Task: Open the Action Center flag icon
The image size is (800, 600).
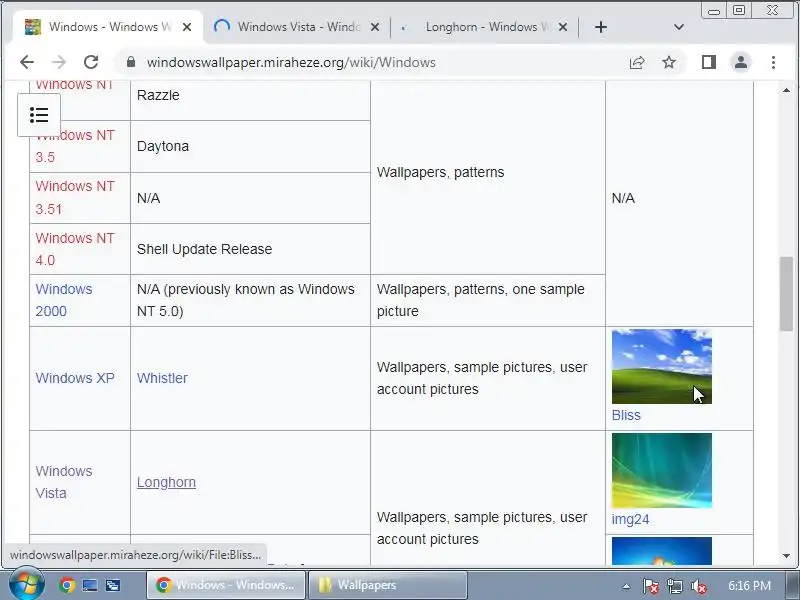Action: tap(650, 586)
